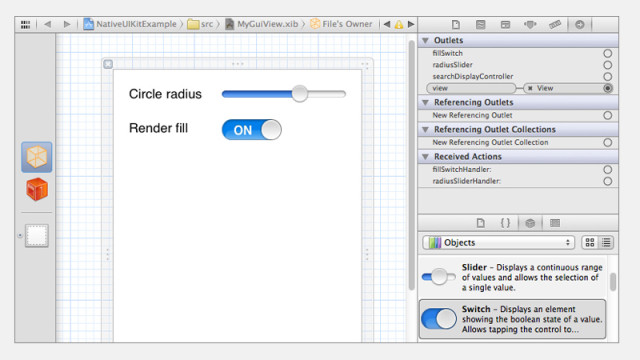640x360 pixels.
Task: Show the Media library
Action: [x=555, y=223]
